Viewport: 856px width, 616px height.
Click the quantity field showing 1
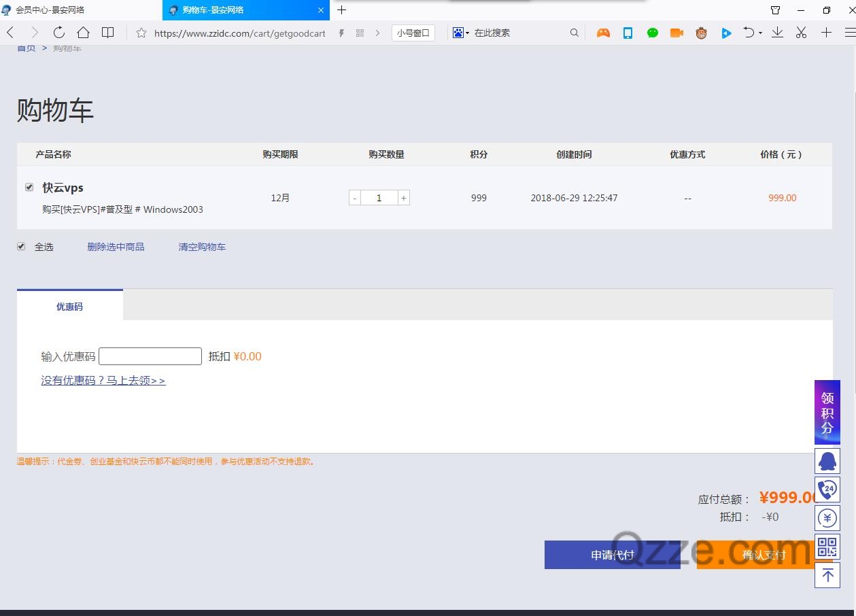click(379, 198)
